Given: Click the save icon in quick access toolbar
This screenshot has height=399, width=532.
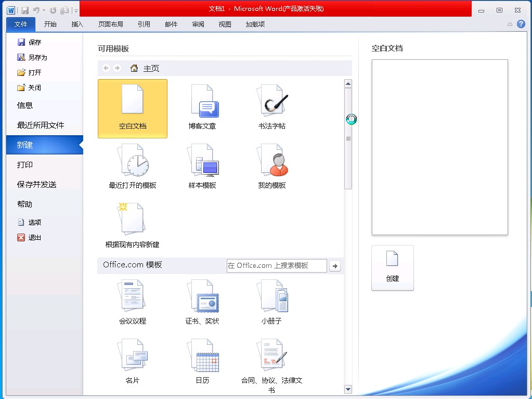Looking at the screenshot, I should pos(25,10).
